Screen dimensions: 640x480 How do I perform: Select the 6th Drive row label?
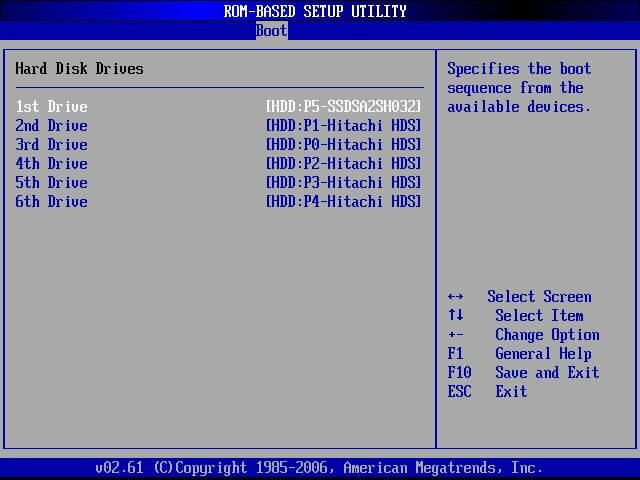(51, 201)
